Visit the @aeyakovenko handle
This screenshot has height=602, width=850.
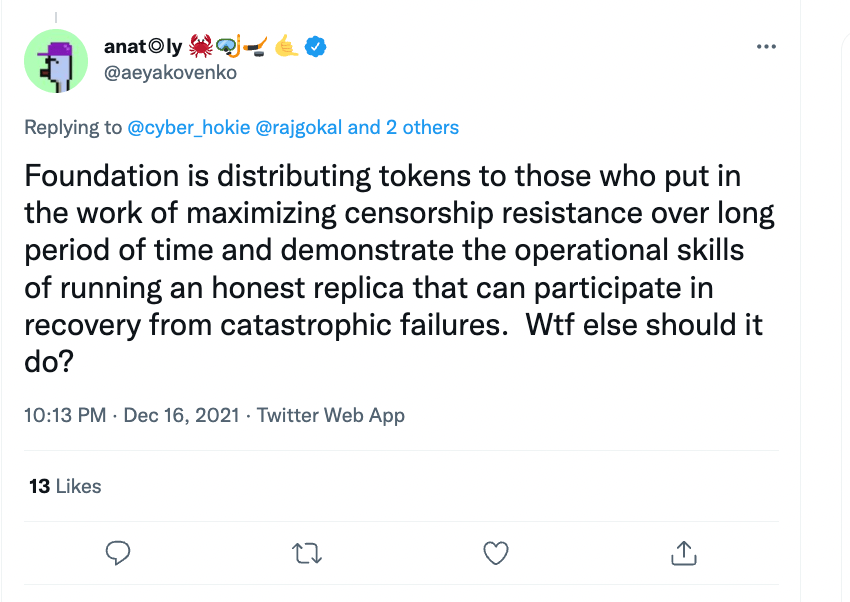tap(170, 72)
